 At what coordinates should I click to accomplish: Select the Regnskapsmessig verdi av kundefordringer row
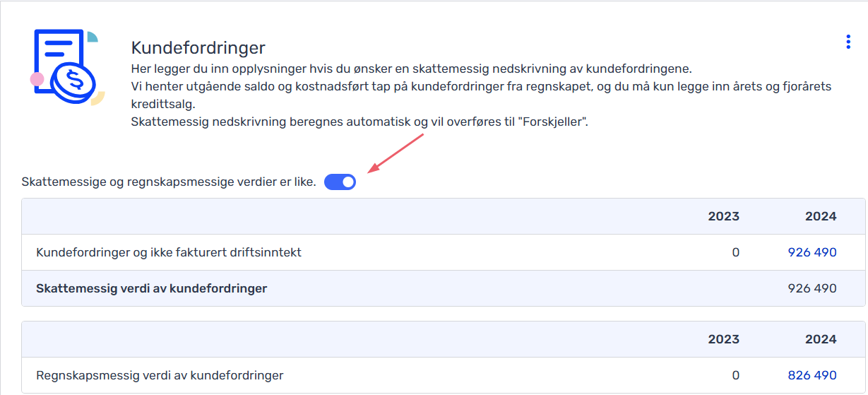(x=444, y=375)
